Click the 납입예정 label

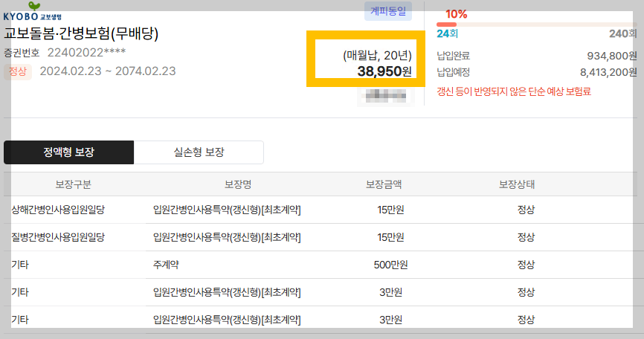pyautogui.click(x=453, y=72)
